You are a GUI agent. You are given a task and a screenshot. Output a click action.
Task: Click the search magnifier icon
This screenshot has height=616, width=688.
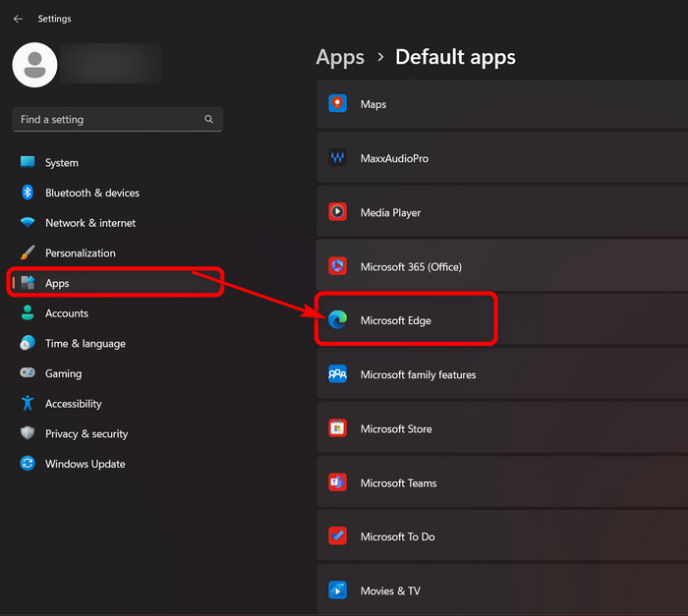[x=208, y=119]
